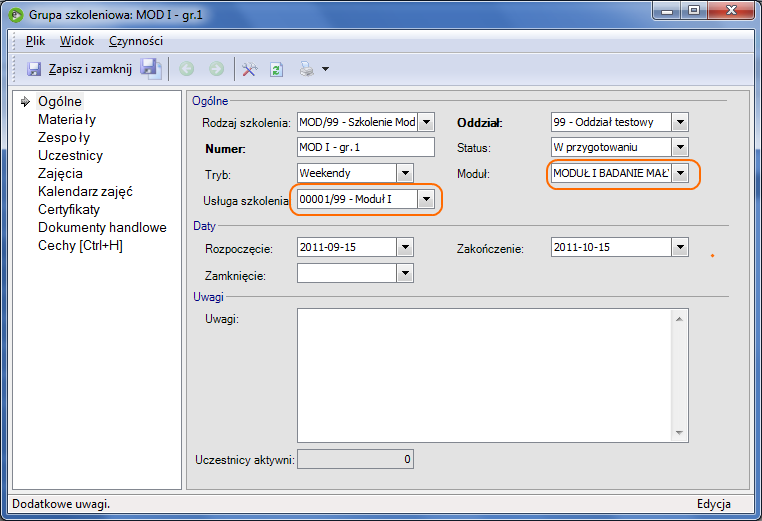Open the Czynności menu

coord(136,41)
